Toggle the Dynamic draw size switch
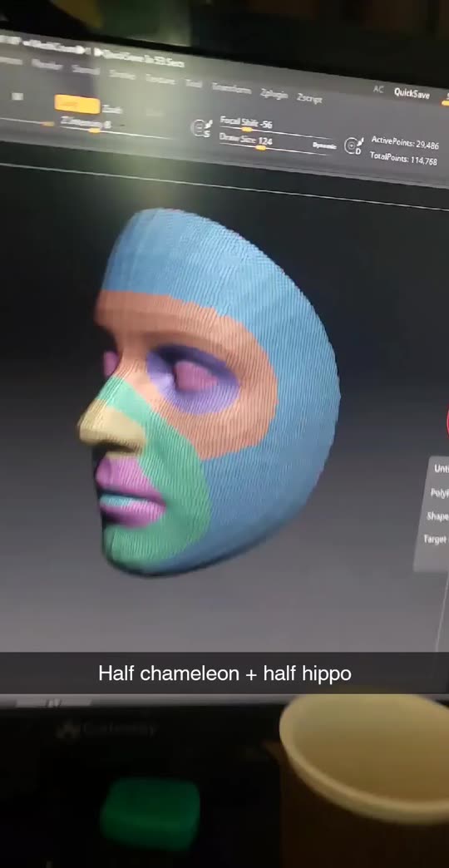Screen dimensions: 449x868 click(324, 145)
